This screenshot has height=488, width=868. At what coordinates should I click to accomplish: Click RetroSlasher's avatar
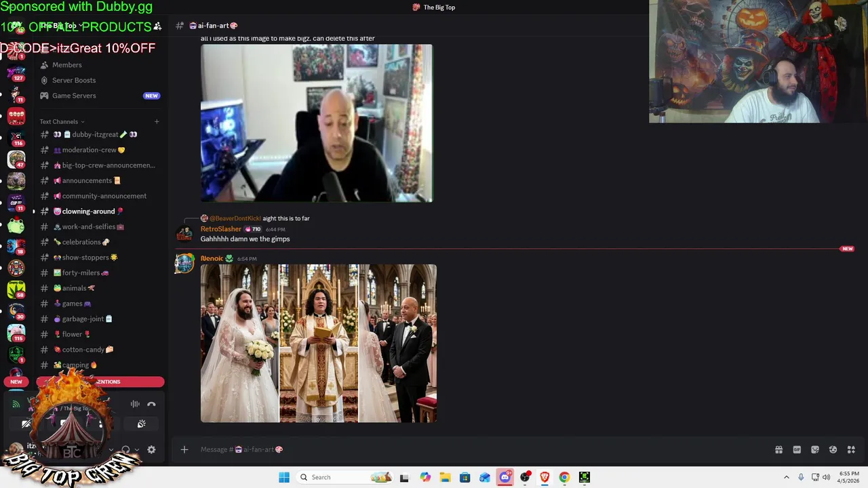coord(184,235)
